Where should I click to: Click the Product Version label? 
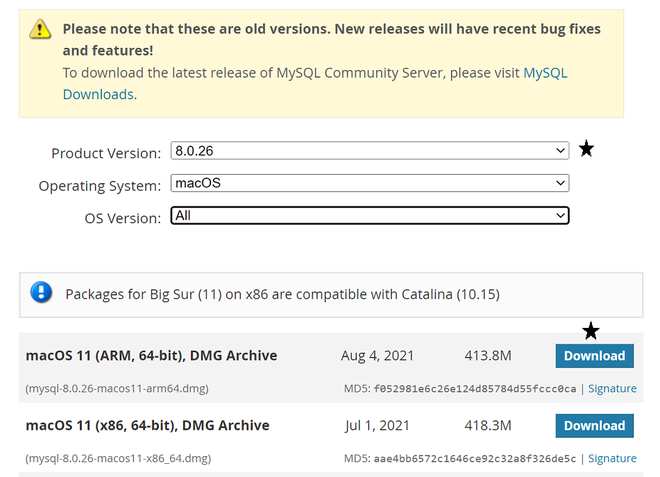click(105, 153)
